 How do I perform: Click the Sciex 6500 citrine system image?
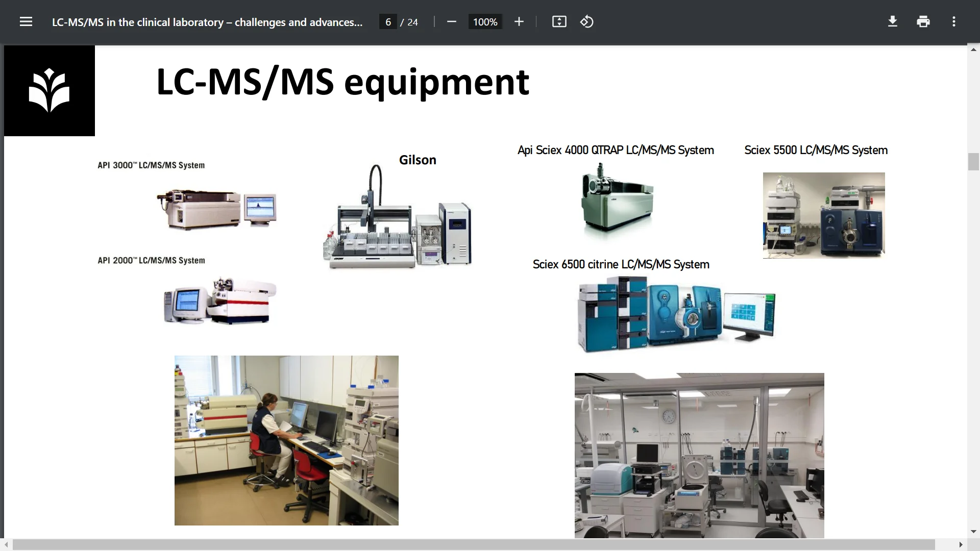point(676,315)
